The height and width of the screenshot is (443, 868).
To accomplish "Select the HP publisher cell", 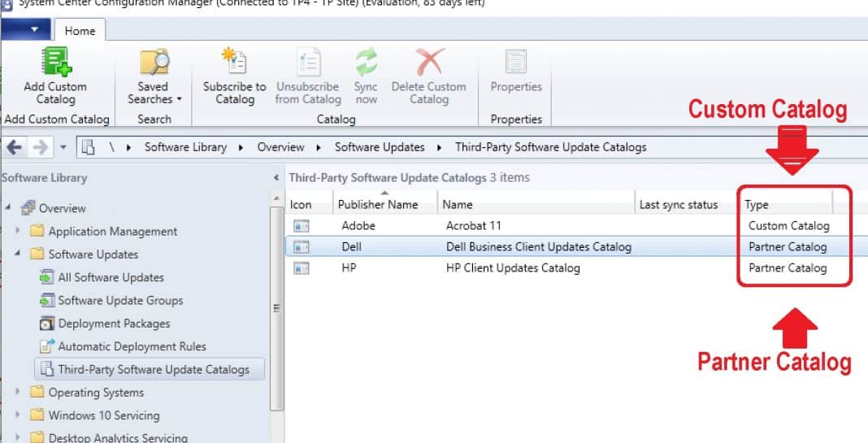I will pyautogui.click(x=349, y=268).
